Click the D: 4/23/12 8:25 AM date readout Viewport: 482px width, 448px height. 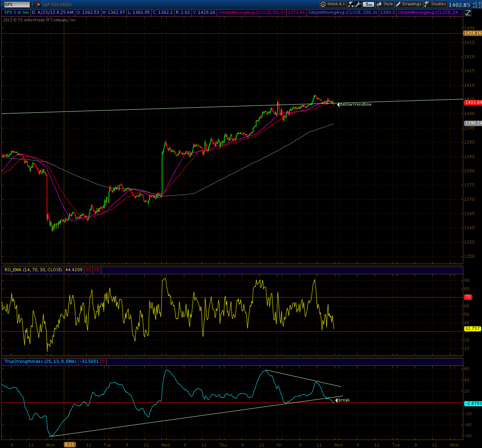click(53, 13)
